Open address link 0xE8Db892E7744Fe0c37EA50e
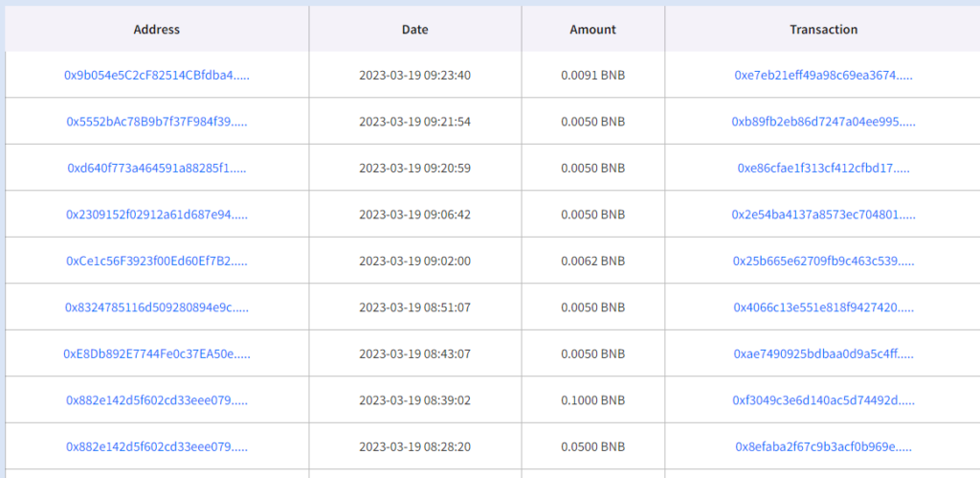The image size is (980, 478). click(x=157, y=353)
